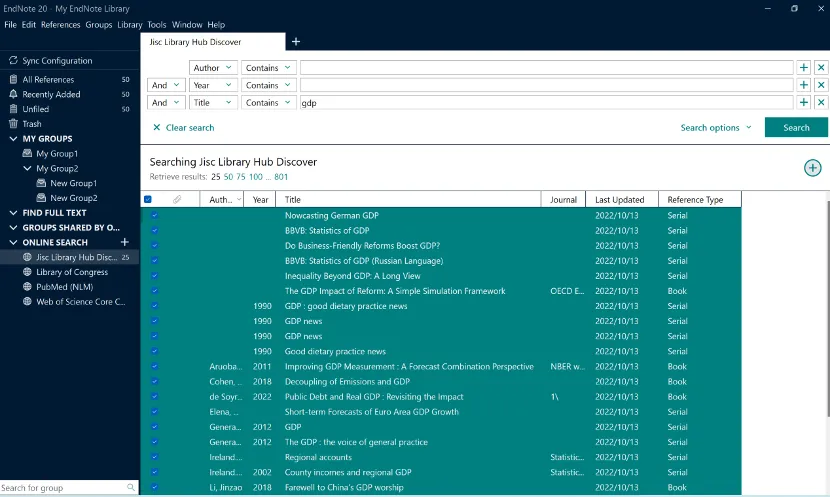Viewport: 830px width, 498px height.
Task: Open the Trash bin icon
Action: pos(13,124)
